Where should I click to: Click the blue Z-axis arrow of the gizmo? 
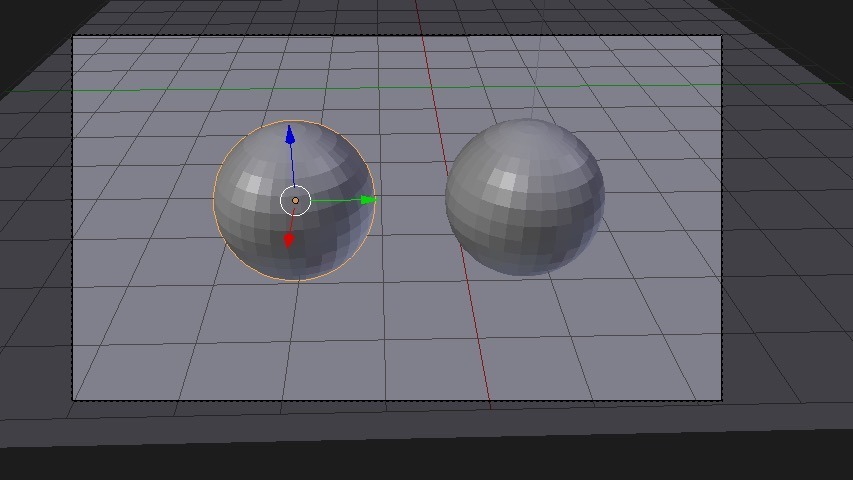(x=290, y=135)
